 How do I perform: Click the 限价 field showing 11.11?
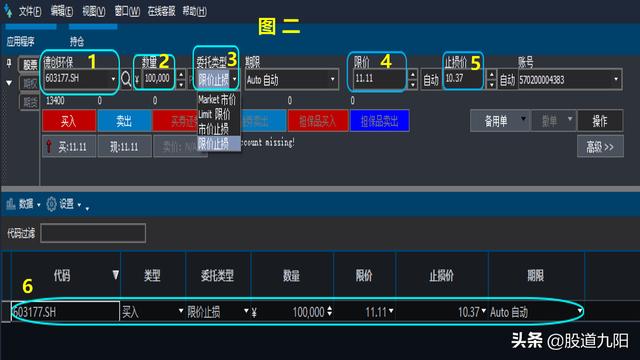(x=381, y=78)
